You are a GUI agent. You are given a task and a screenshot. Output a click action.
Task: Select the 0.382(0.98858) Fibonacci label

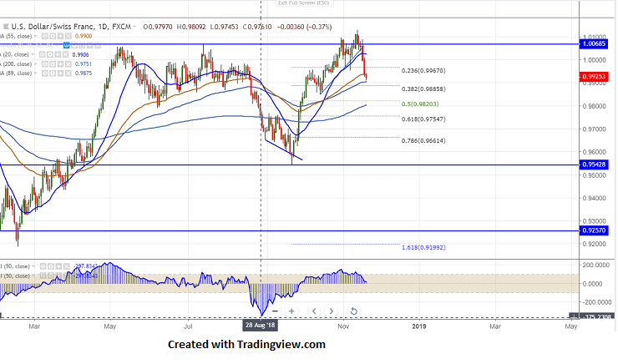point(423,89)
